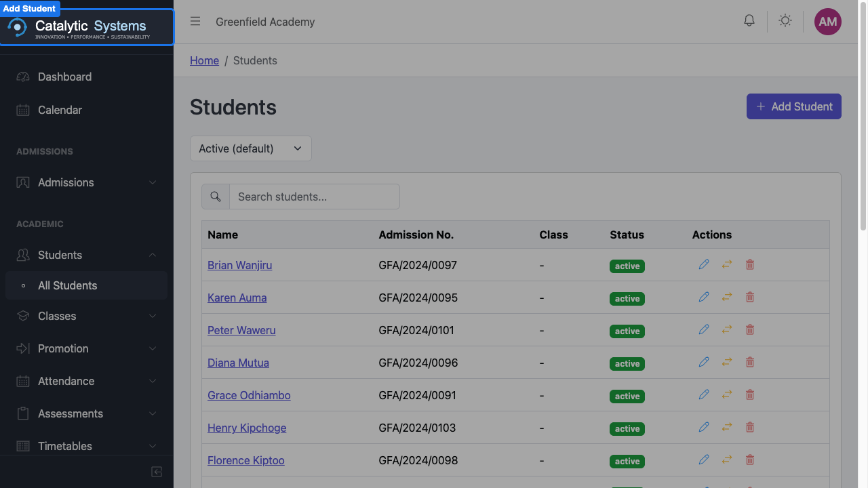Collapse Students sidebar section
The height and width of the screenshot is (488, 868).
point(87,255)
